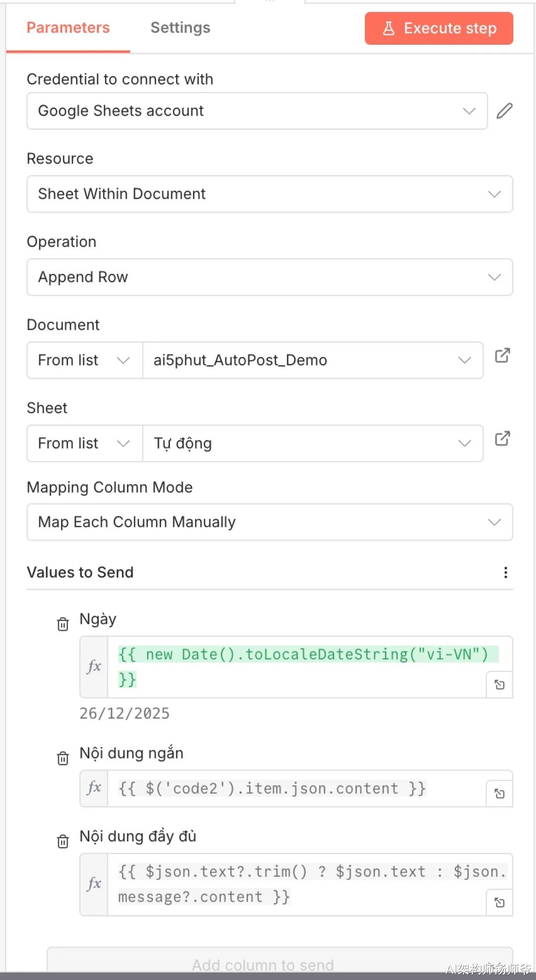Delete the Ngày column trash icon
Image resolution: width=536 pixels, height=980 pixels.
(63, 624)
